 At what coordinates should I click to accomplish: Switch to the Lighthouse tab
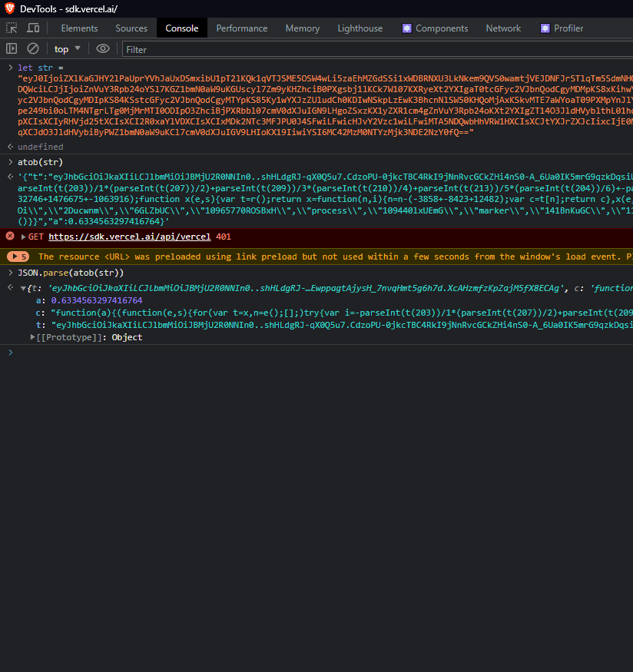pyautogui.click(x=360, y=28)
